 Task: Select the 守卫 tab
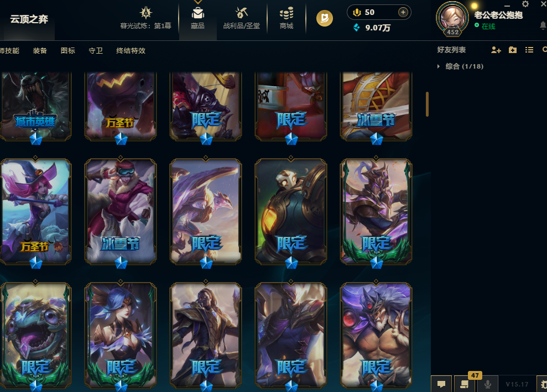tap(96, 50)
